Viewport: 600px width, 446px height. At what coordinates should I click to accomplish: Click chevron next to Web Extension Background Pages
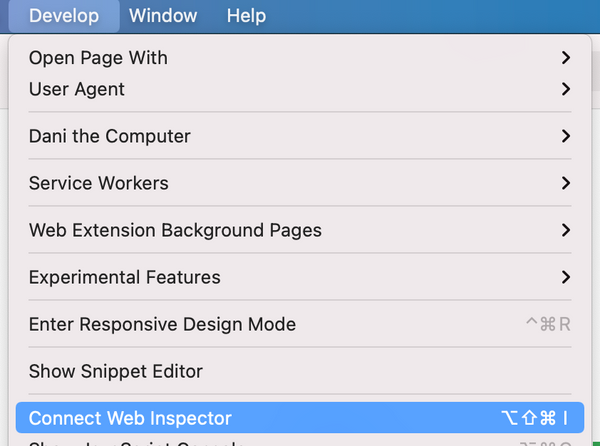[566, 230]
